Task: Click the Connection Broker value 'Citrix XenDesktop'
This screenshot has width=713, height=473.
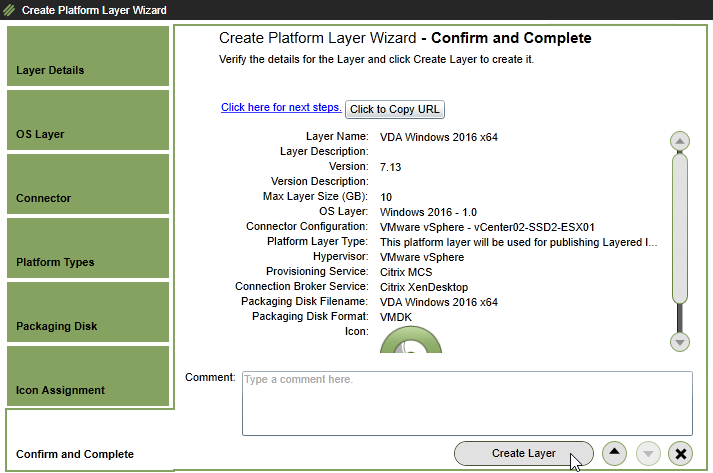Action: tap(424, 287)
